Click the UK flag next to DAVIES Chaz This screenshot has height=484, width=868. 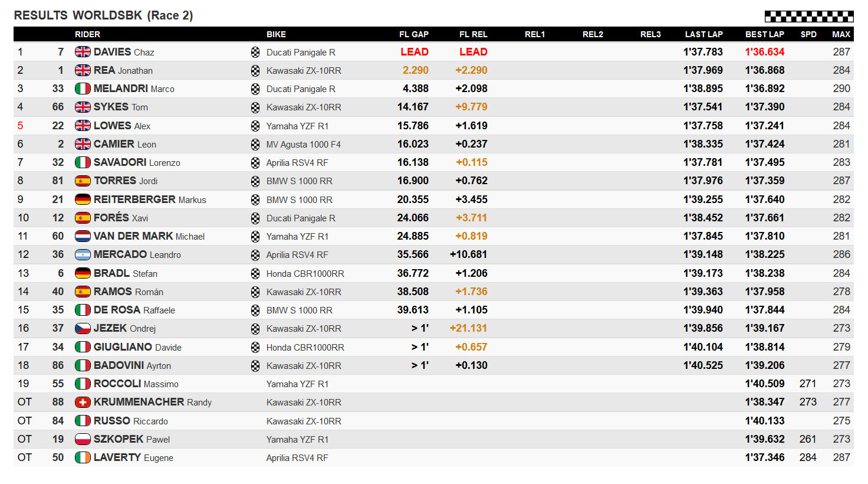click(x=83, y=52)
